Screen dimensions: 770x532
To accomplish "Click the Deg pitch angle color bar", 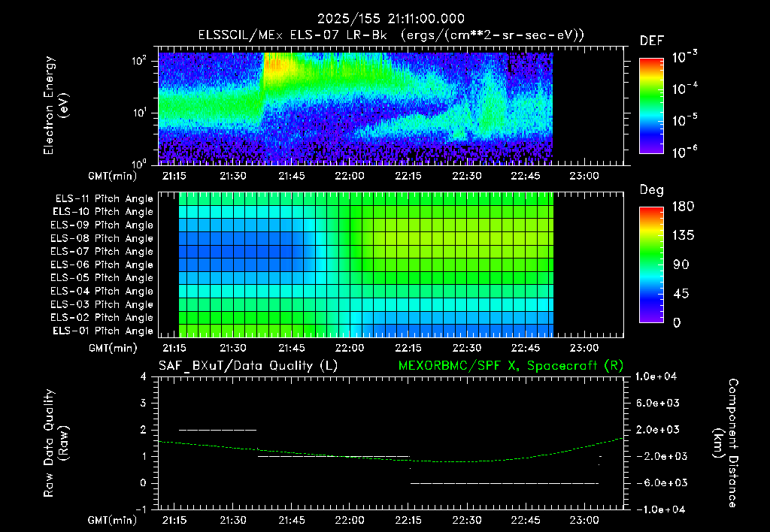I will pyautogui.click(x=651, y=264).
